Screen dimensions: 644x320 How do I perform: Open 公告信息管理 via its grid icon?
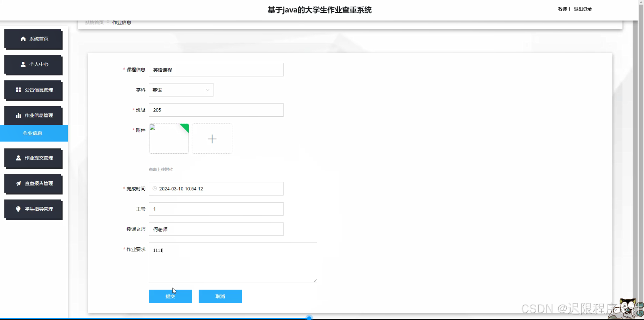pyautogui.click(x=18, y=90)
